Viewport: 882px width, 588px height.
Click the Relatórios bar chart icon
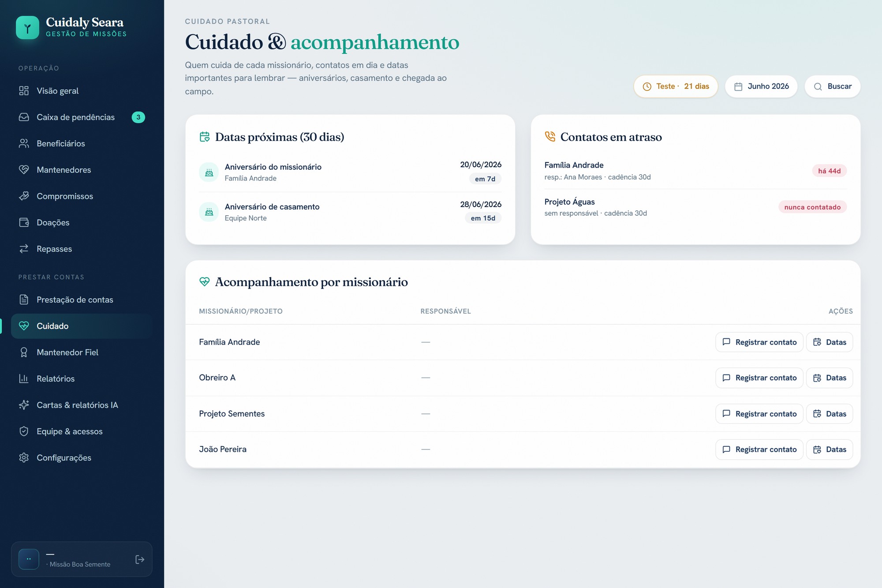pyautogui.click(x=24, y=378)
